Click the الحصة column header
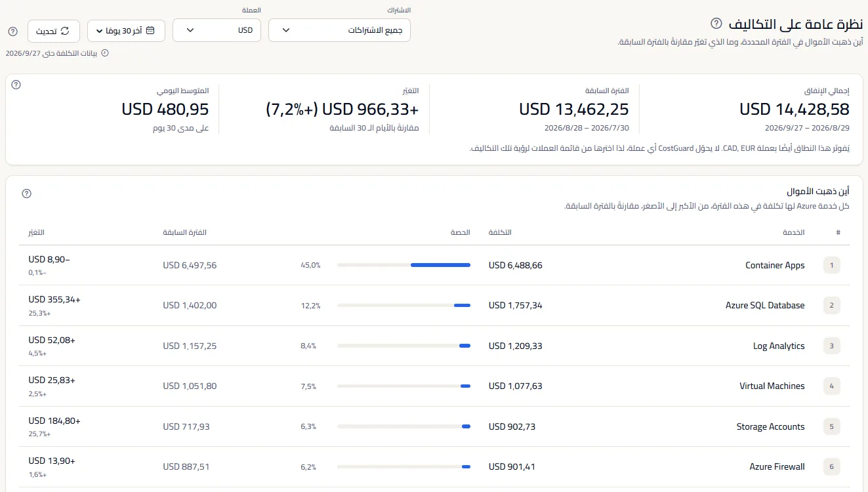868x492 pixels. 461,233
